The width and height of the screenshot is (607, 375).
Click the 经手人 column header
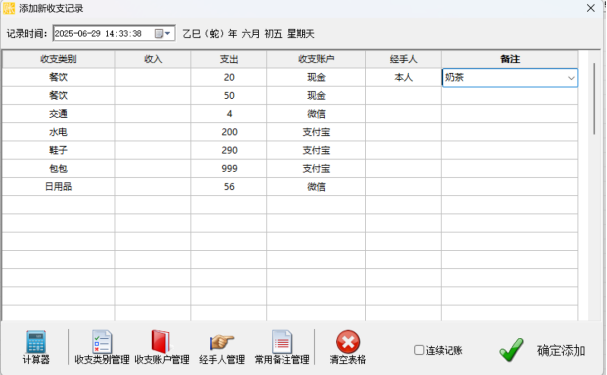[403, 59]
